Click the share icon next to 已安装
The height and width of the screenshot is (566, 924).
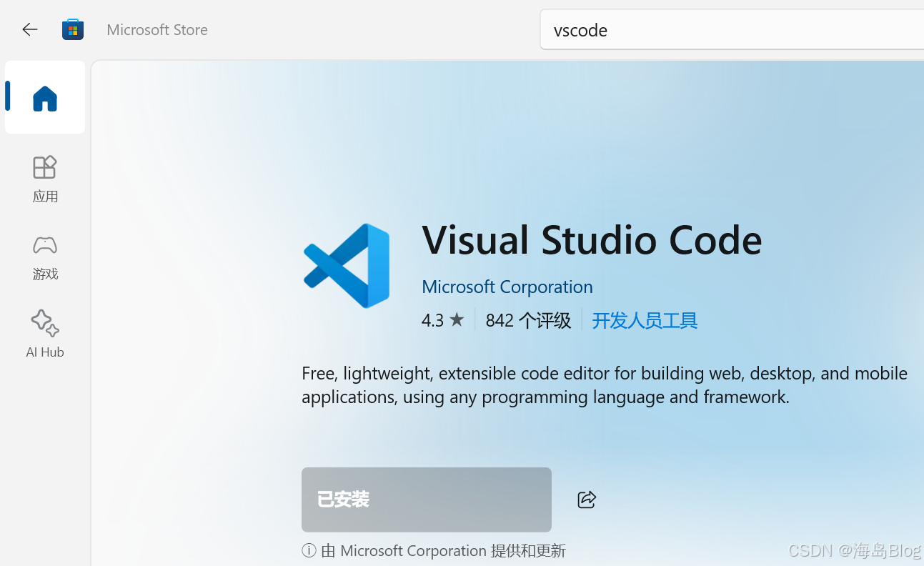[x=586, y=500]
